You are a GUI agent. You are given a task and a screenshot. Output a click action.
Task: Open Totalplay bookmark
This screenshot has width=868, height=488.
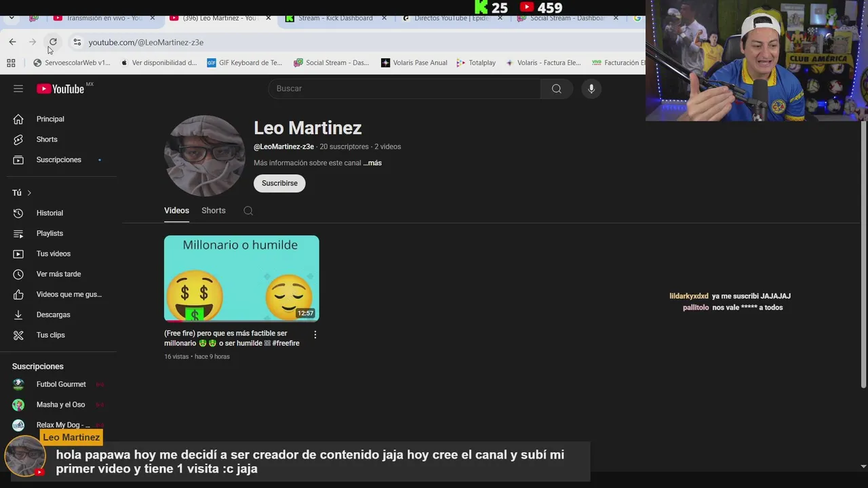[476, 62]
